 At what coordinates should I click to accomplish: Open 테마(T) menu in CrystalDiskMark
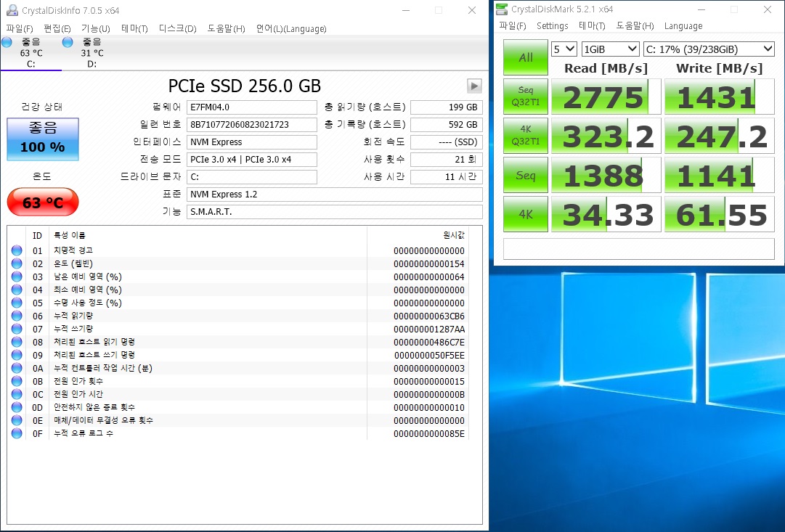click(x=592, y=26)
